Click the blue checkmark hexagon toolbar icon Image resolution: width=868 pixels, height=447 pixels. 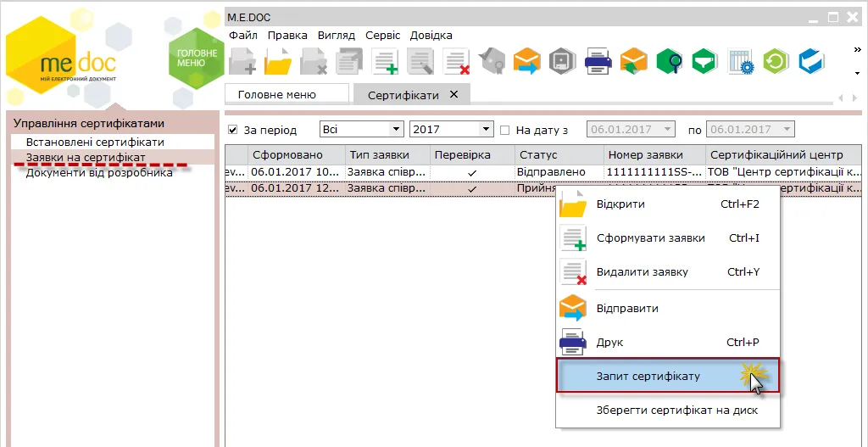[811, 61]
